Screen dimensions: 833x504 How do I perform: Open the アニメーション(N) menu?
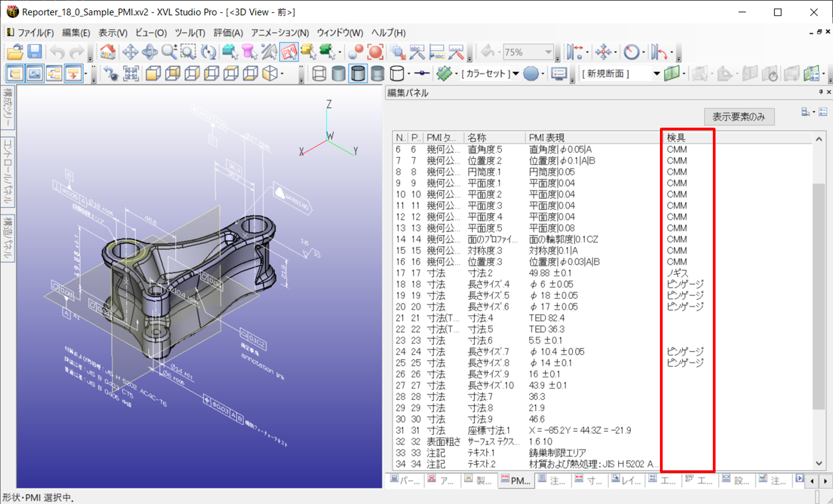click(x=280, y=33)
